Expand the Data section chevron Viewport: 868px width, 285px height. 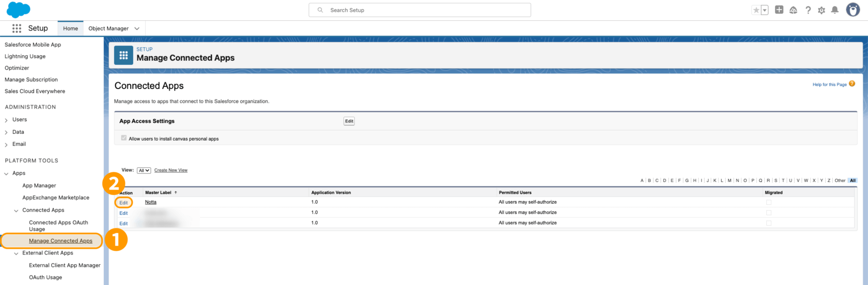[6, 132]
